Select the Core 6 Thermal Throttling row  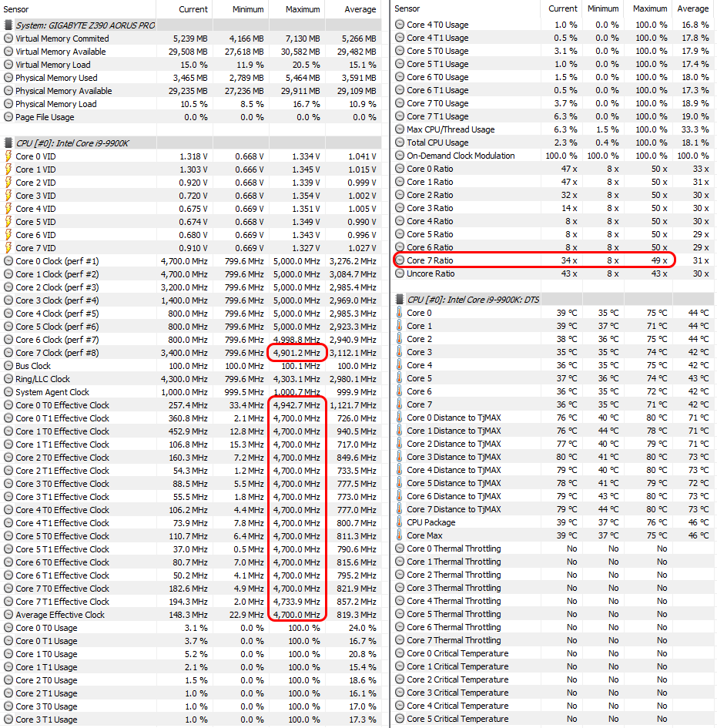553,627
